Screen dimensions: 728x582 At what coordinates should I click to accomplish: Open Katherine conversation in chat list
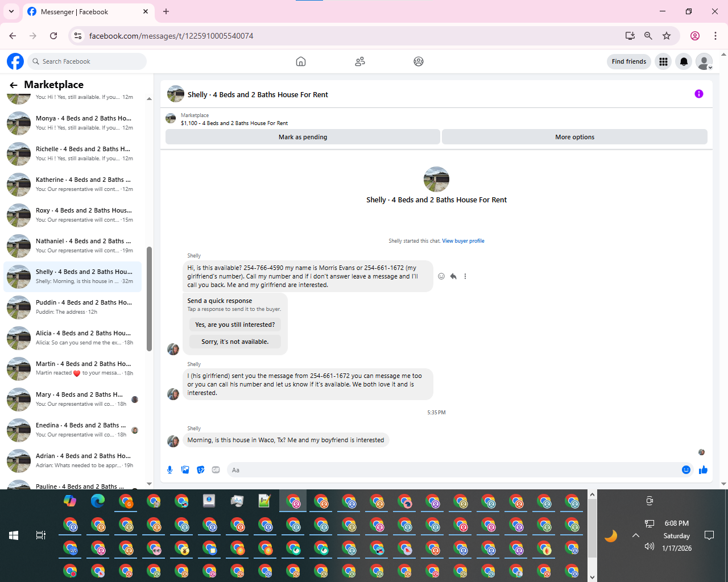click(72, 184)
